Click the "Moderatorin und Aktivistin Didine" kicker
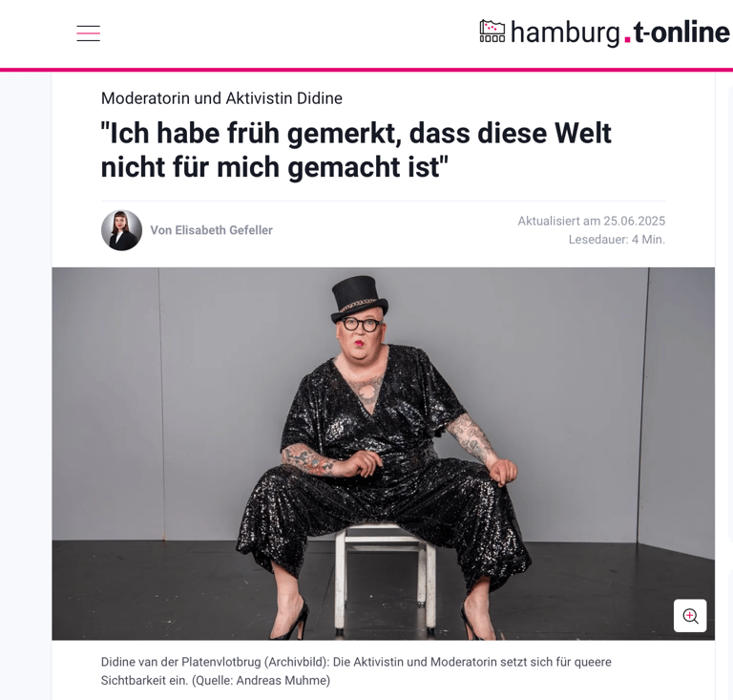Viewport: 733px width, 700px height. click(x=221, y=98)
